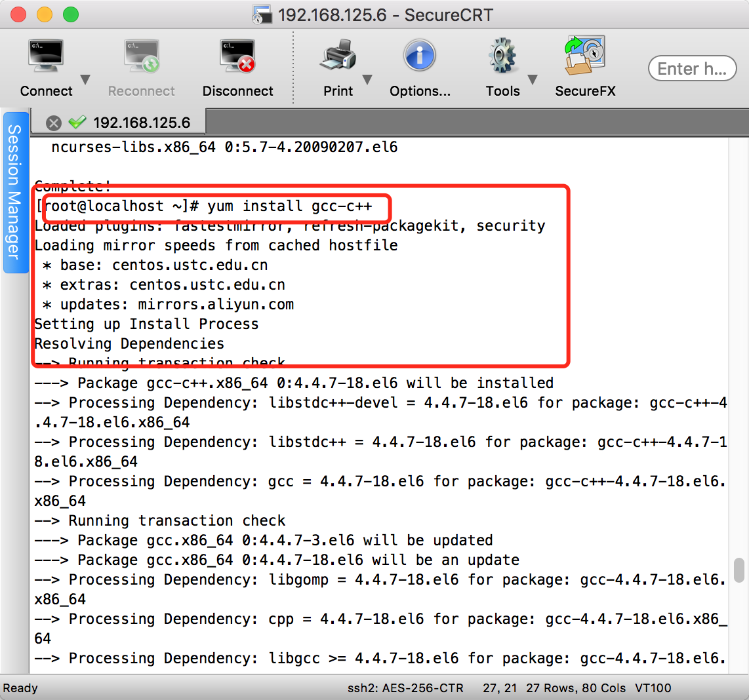Click the '* extras: centos.ustc.edu.cn' line
Image resolution: width=749 pixels, height=700 pixels.
[164, 284]
